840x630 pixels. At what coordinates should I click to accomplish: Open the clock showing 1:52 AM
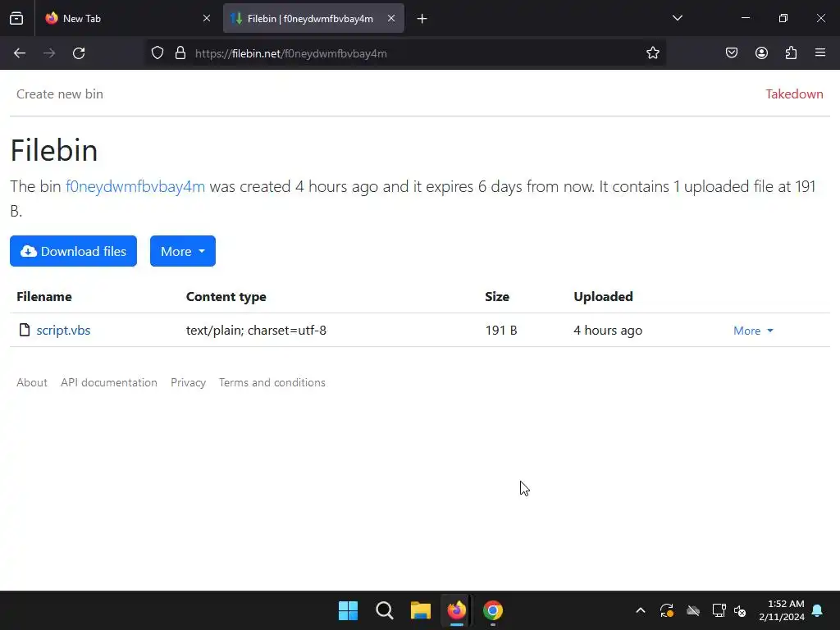[782, 610]
